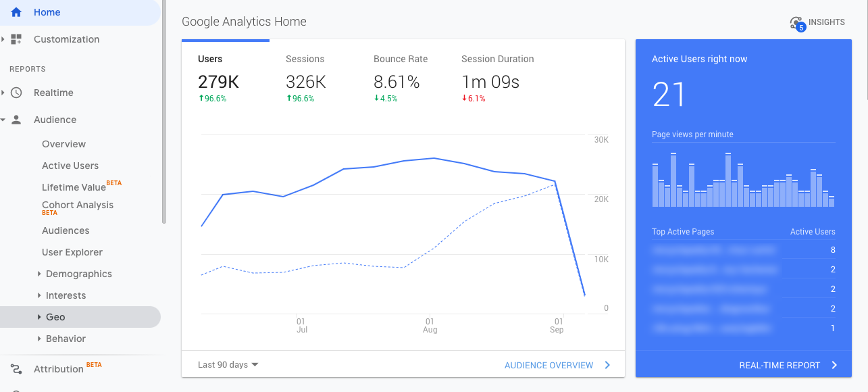Click the "REPORTS" sidebar label
This screenshot has height=392, width=868.
pyautogui.click(x=28, y=69)
